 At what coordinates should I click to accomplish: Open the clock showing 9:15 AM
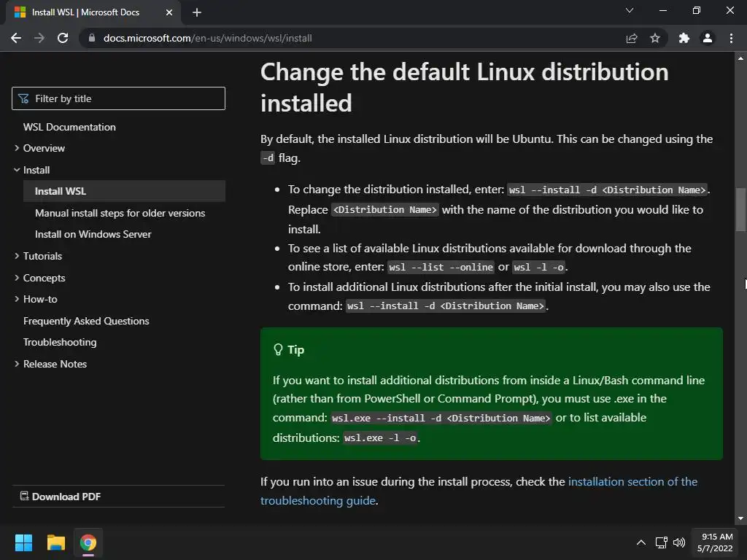pyautogui.click(x=715, y=542)
